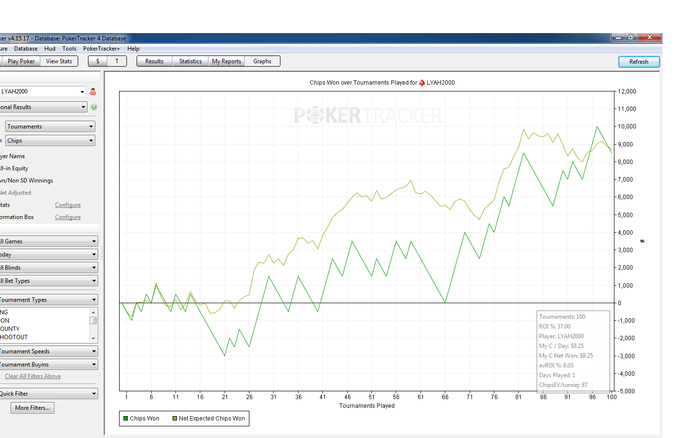700x438 pixels.
Task: Click the tournament types list scroll up arrow
Action: (93, 312)
